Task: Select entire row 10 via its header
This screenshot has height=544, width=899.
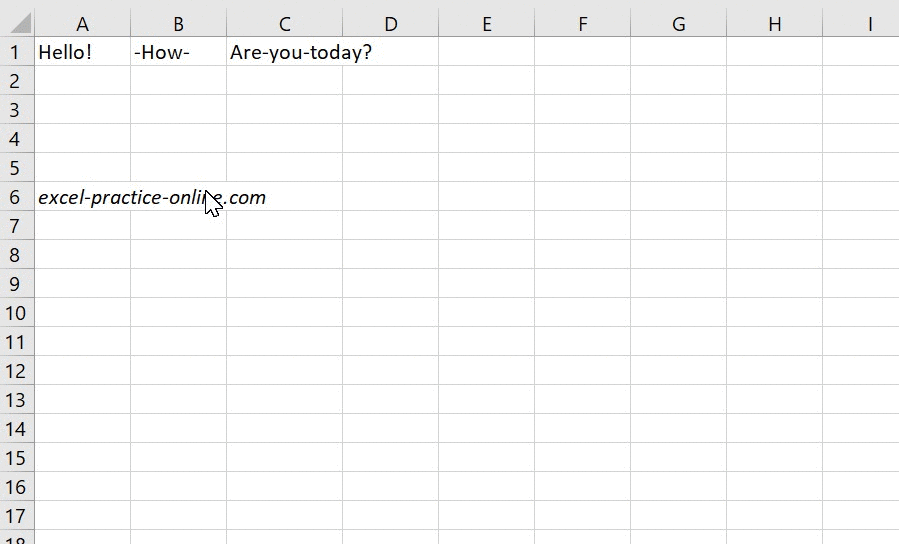Action: (x=15, y=313)
